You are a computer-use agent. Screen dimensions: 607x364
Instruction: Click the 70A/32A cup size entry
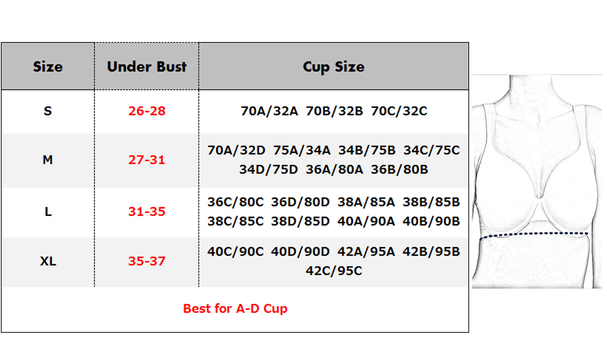point(269,111)
